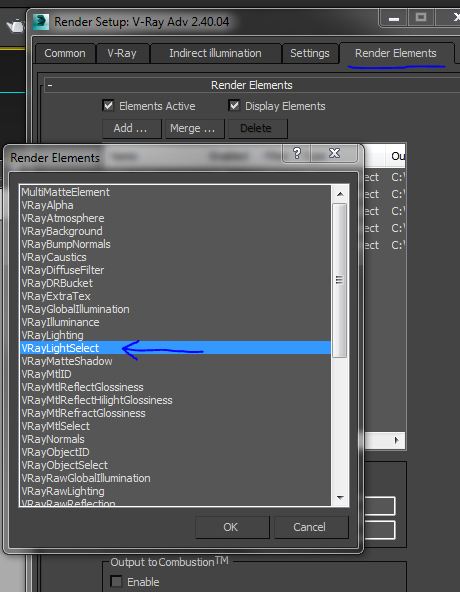
Task: Click the list scroll down arrow
Action: tap(340, 498)
